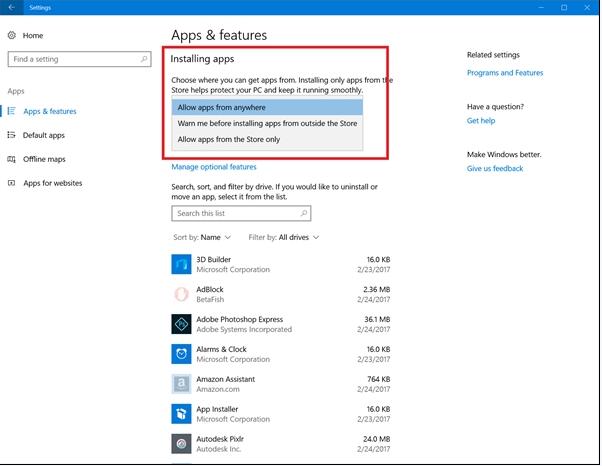This screenshot has width=602, height=466.
Task: Select Allow apps from anywhere option
Action: [x=267, y=107]
